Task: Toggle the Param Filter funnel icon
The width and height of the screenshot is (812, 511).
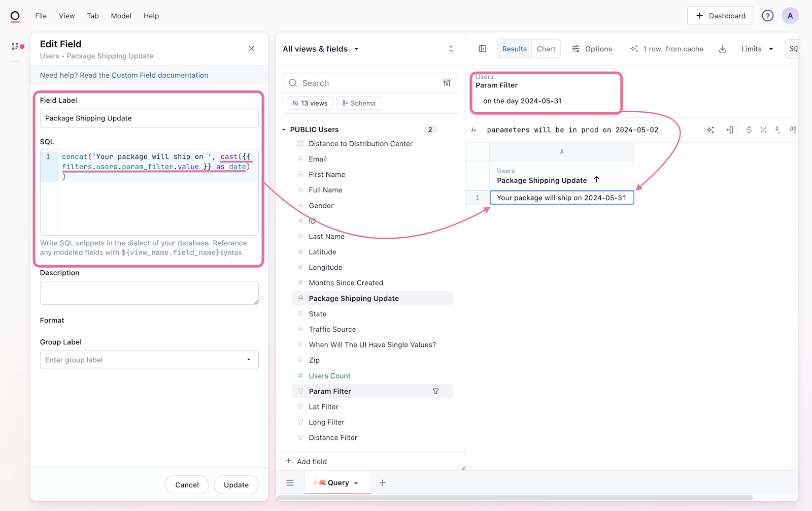Action: pyautogui.click(x=435, y=391)
